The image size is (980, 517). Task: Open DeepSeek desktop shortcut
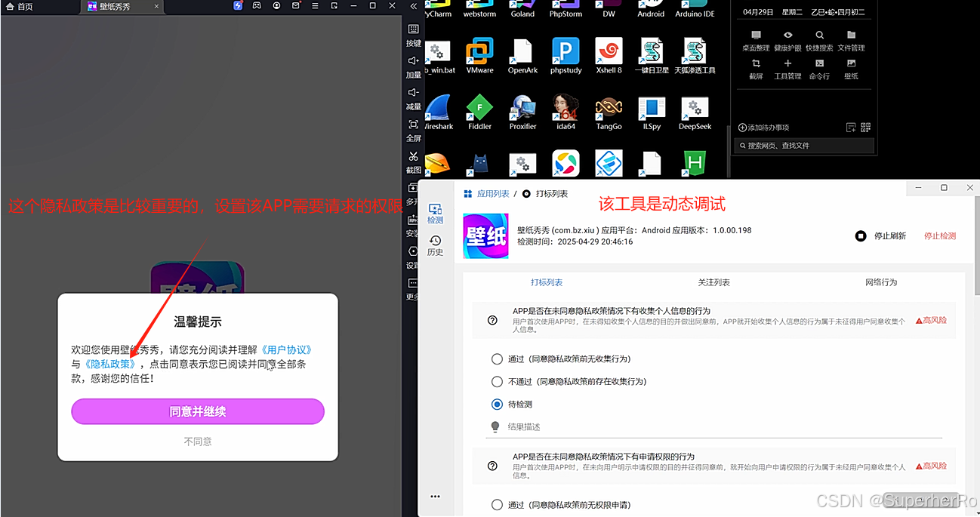(695, 112)
